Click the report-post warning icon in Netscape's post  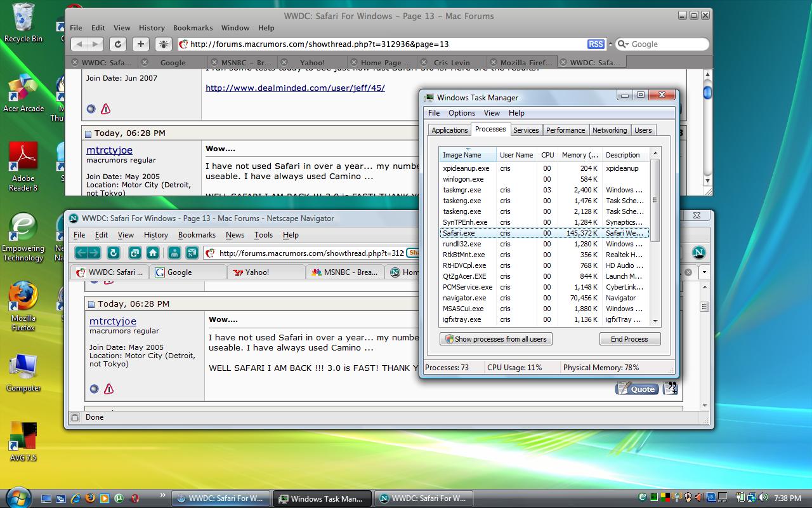click(108, 389)
